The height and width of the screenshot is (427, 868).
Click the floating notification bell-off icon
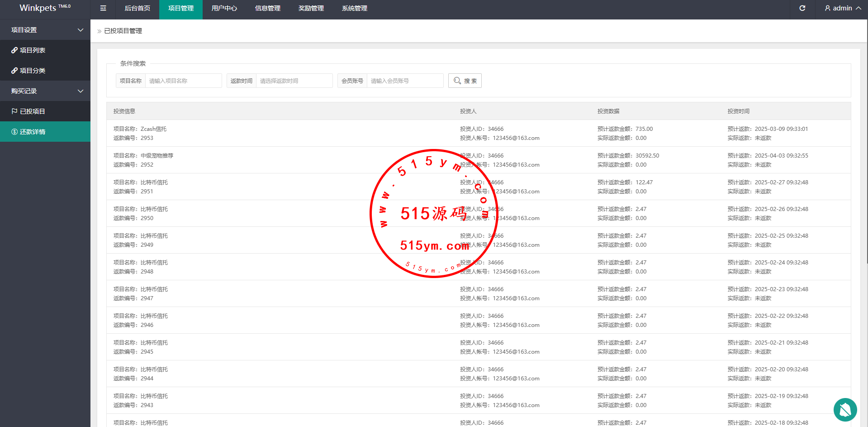[x=845, y=410]
